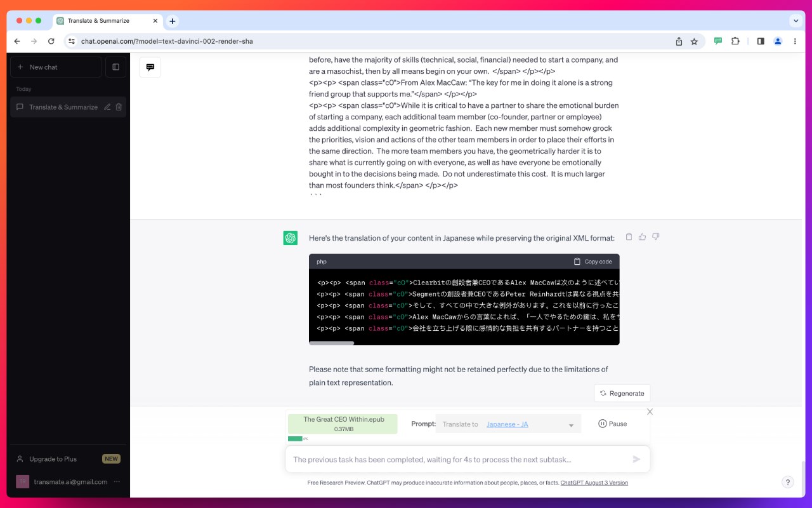
Task: Click the message input field
Action: click(x=457, y=459)
